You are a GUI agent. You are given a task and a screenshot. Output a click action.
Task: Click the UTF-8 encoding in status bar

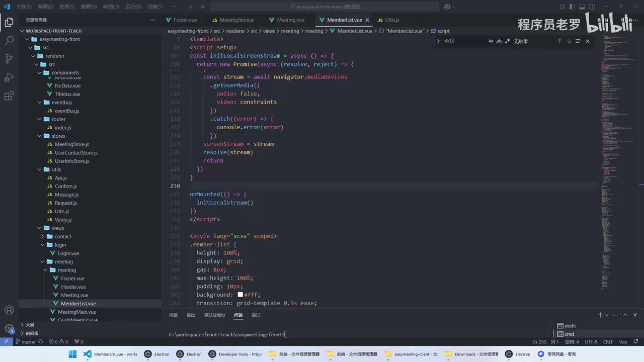[591, 342]
